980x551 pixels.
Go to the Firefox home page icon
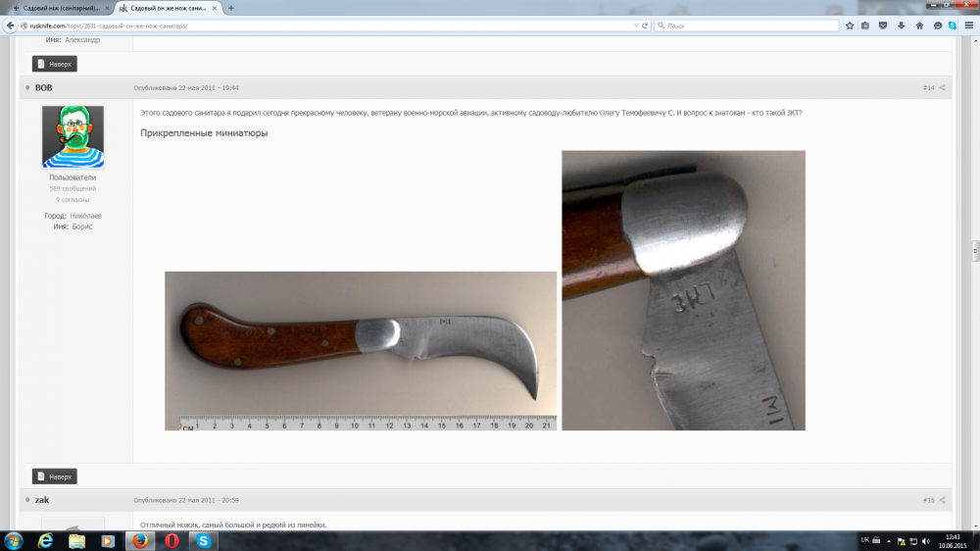918,25
